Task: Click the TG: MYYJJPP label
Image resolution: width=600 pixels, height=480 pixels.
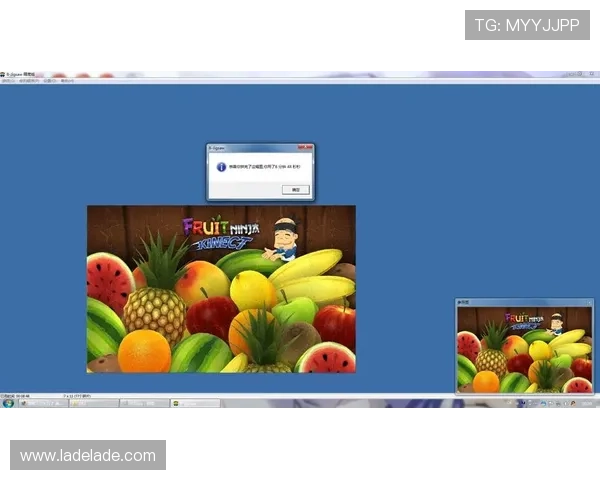Action: tap(527, 25)
